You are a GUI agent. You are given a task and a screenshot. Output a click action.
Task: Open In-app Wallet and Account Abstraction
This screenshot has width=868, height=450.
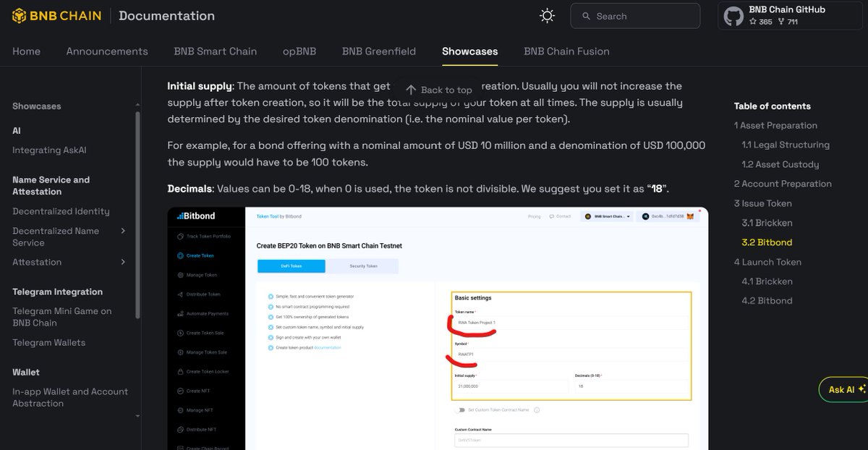[70, 397]
